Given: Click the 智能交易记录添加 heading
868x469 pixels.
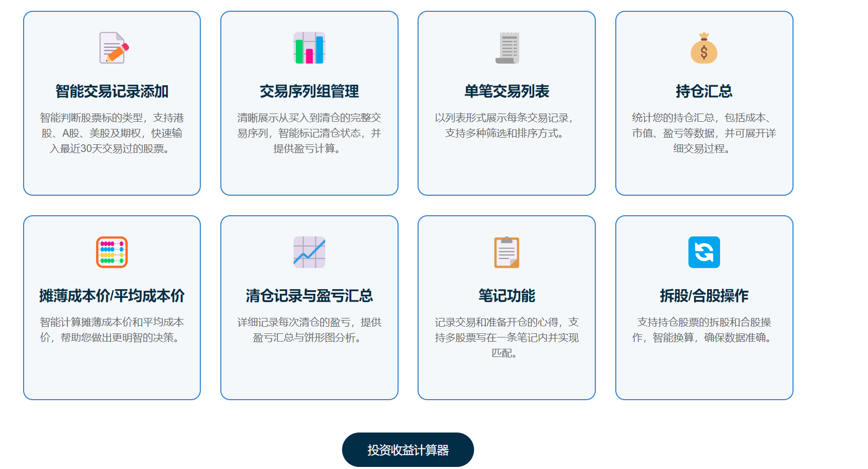Looking at the screenshot, I should [112, 91].
